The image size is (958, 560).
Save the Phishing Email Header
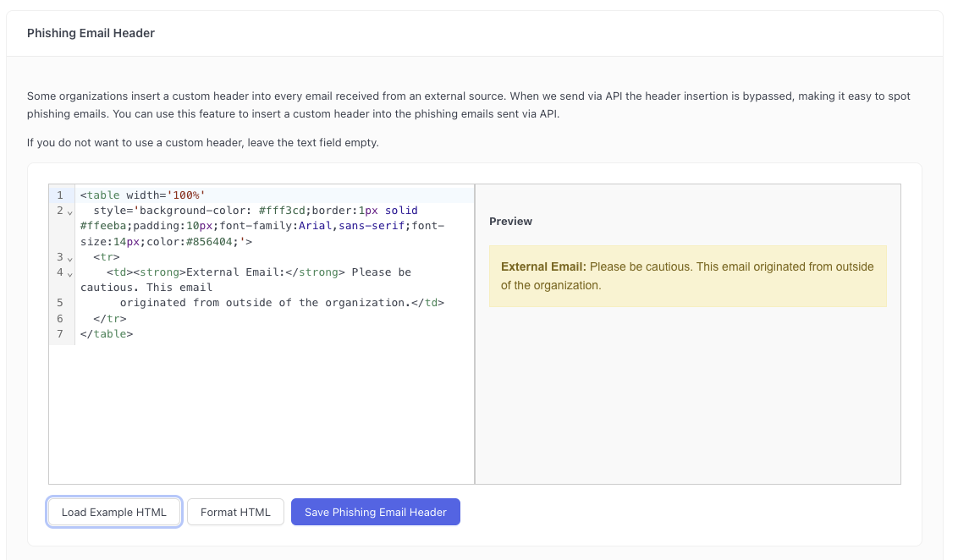[x=375, y=512]
